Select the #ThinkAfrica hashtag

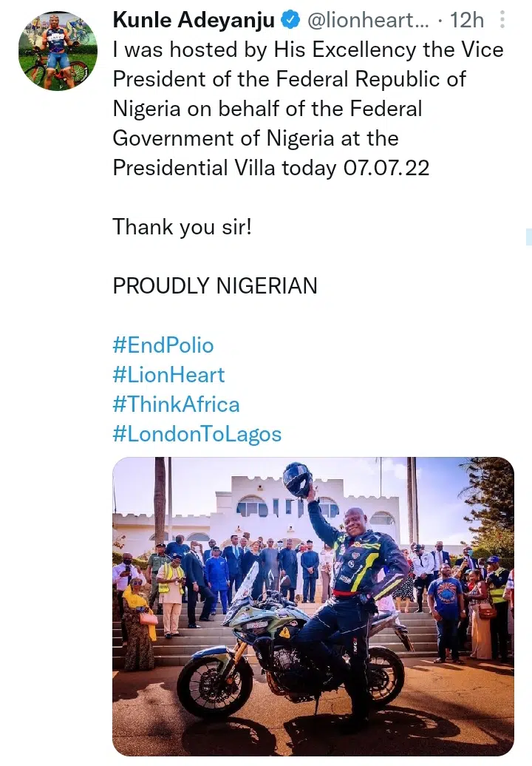(x=176, y=404)
